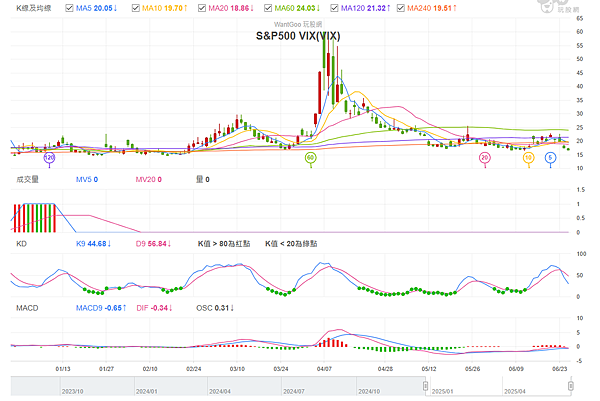The height and width of the screenshot is (401, 600).
Task: Disable the MA60 line checkbox
Action: tap(268, 8)
